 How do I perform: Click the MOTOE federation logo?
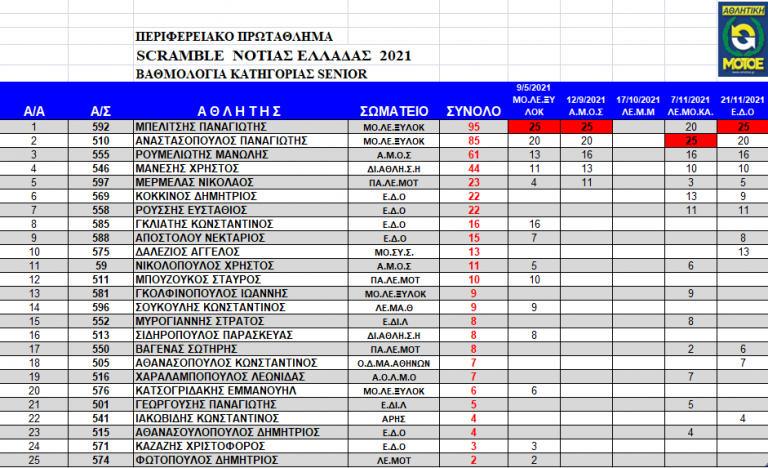click(743, 39)
